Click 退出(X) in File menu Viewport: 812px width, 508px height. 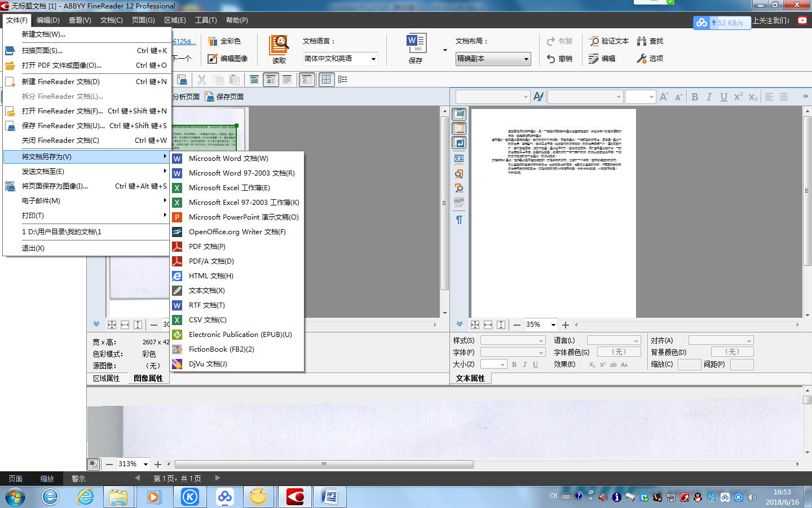[86, 248]
